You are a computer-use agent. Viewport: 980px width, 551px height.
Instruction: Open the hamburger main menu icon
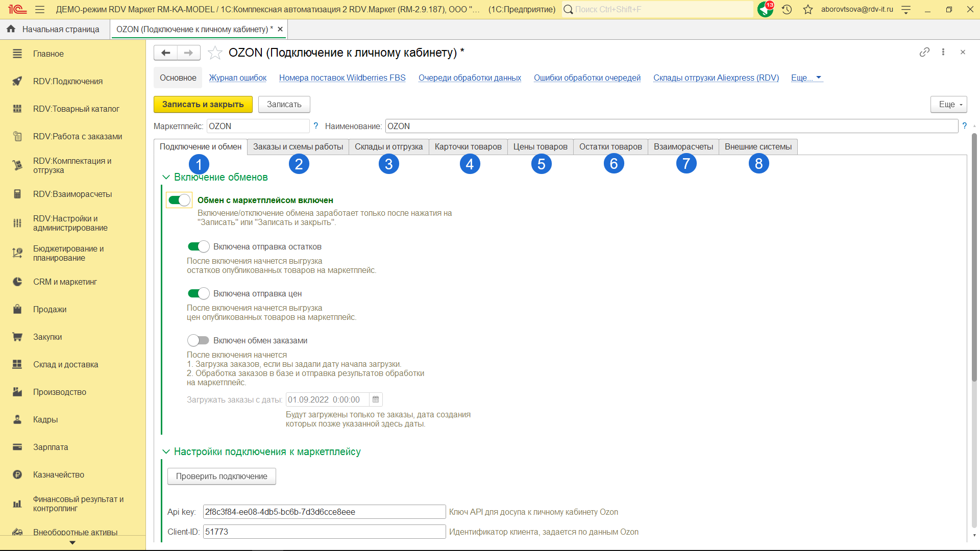[40, 9]
